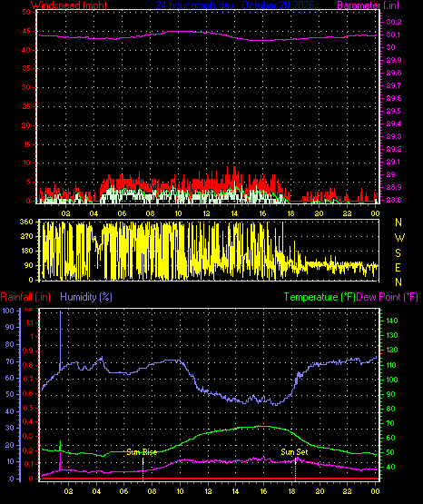
Task: Click the Barometer (.in) axis title
Action: click(369, 5)
